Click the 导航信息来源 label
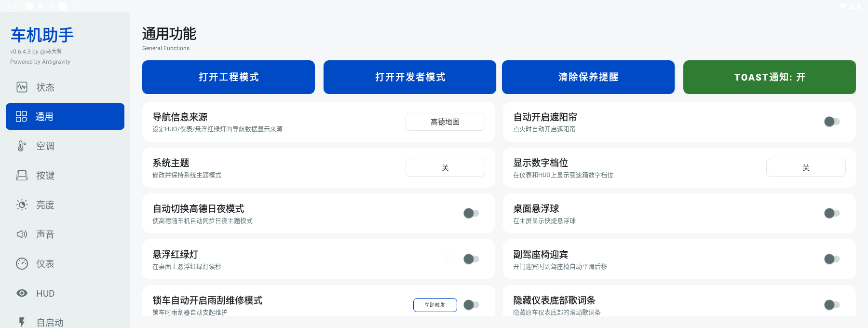This screenshot has width=868, height=328. [x=180, y=117]
